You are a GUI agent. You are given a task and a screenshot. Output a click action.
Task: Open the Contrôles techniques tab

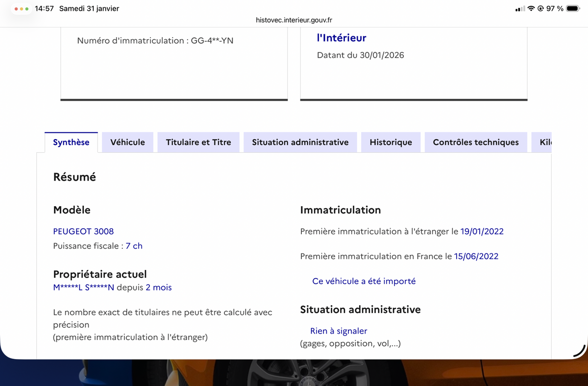(476, 142)
